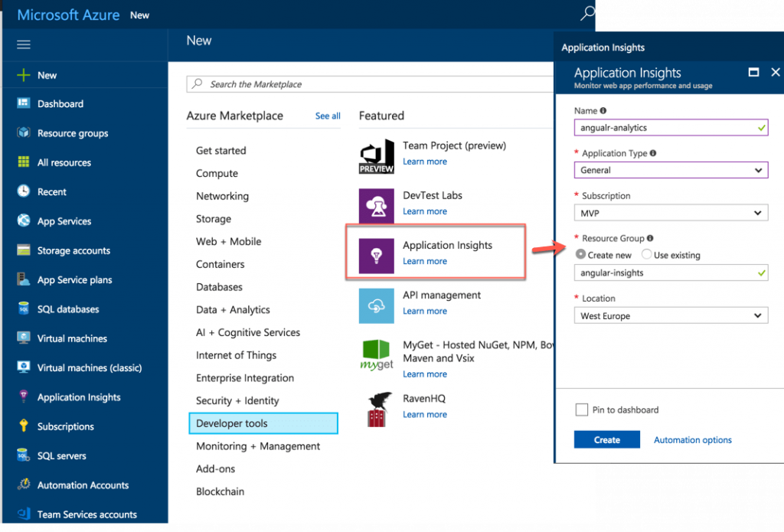Maximize the Application Insights blade
The width and height of the screenshot is (784, 532).
(x=753, y=72)
